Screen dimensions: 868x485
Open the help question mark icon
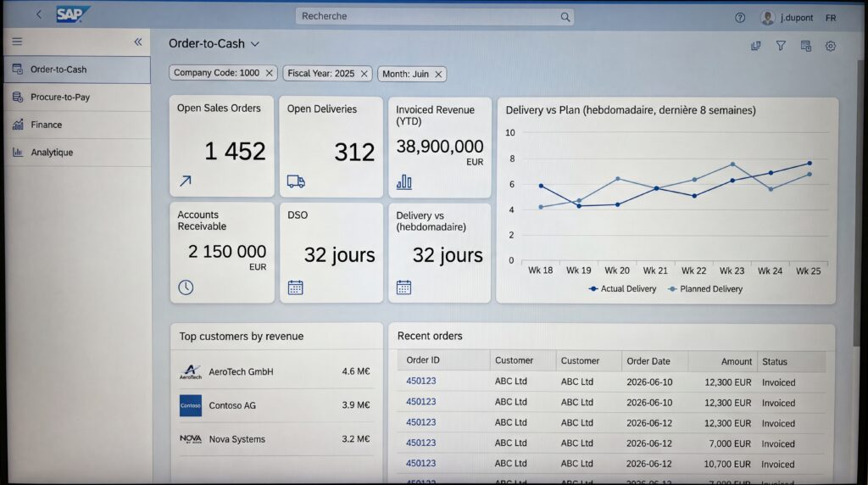coord(739,18)
